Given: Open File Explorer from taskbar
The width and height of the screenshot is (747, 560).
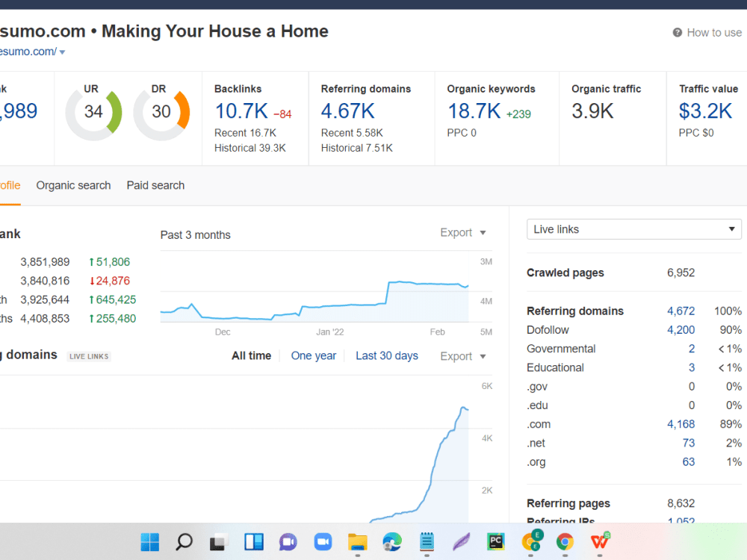Looking at the screenshot, I should (x=357, y=542).
